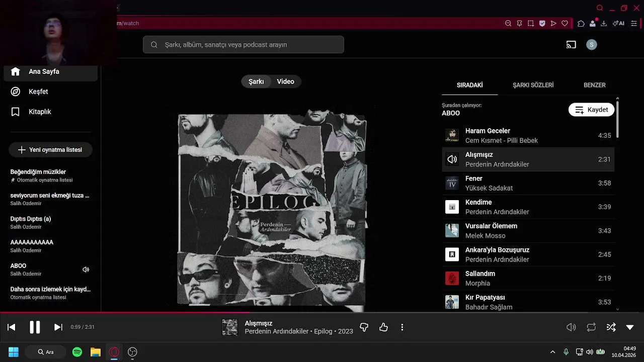Select the BENZER tab
Screen dimensions: 644x362
(x=594, y=85)
